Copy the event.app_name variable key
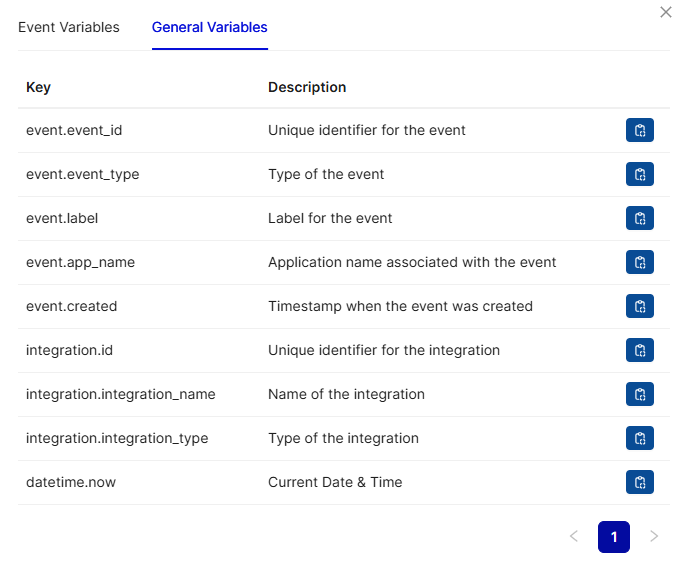This screenshot has height=562, width=683. 639,262
